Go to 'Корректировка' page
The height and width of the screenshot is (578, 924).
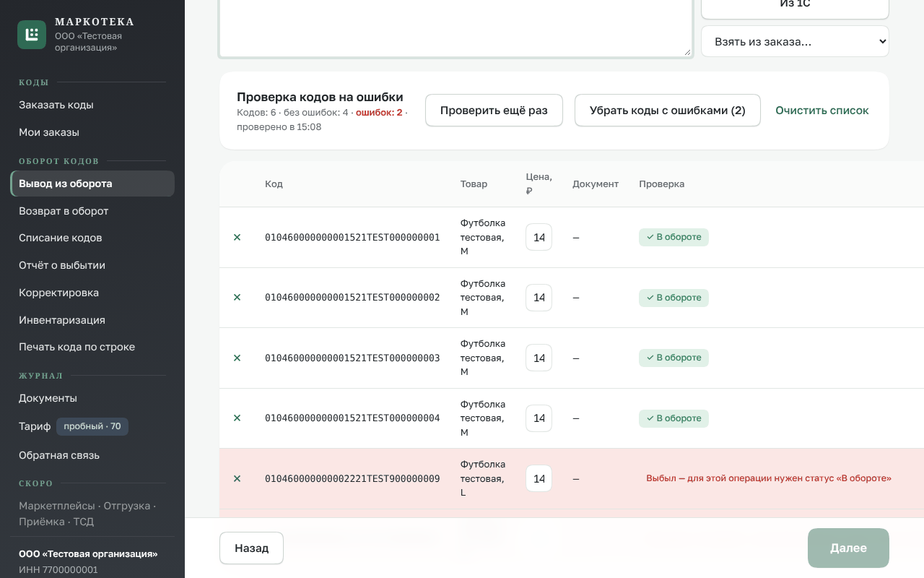(x=92, y=293)
